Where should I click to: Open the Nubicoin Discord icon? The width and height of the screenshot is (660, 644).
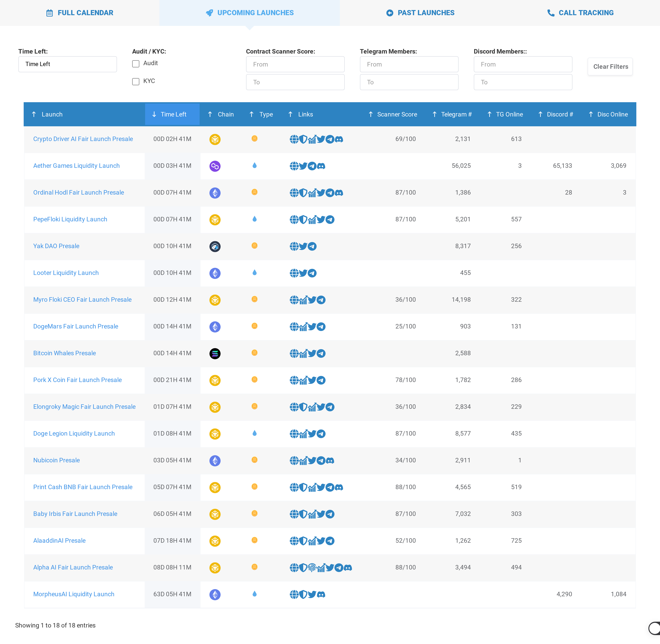[x=330, y=461]
